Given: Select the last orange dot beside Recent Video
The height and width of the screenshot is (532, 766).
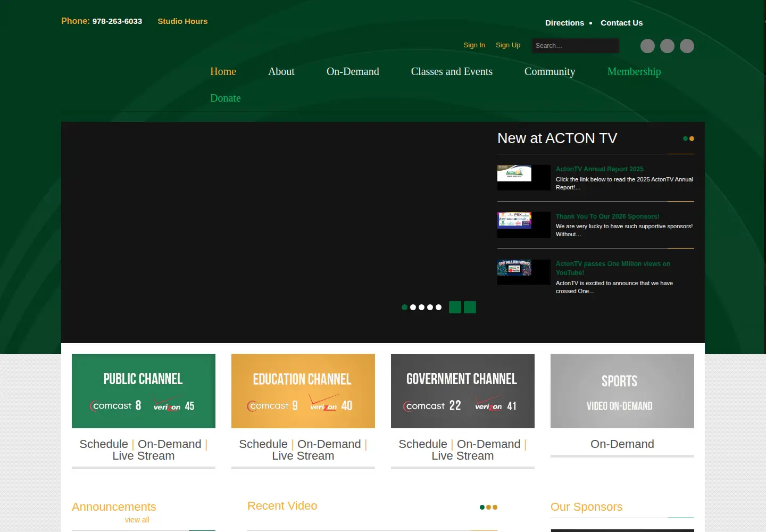Looking at the screenshot, I should click(x=495, y=507).
